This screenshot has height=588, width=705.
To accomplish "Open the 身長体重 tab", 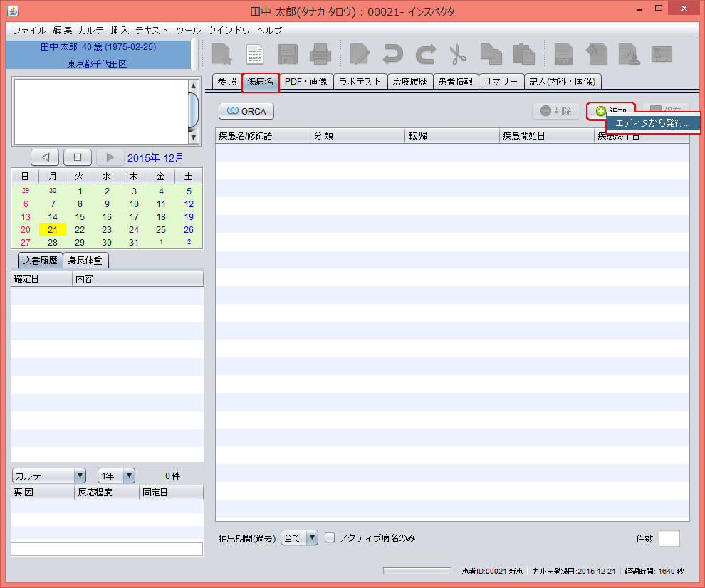I will 85,261.
